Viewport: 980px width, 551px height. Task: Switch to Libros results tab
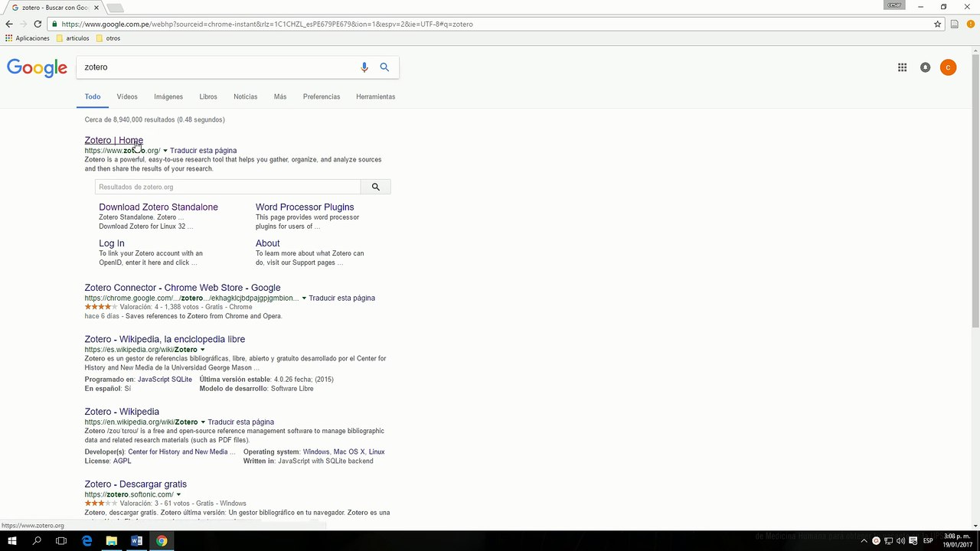click(208, 96)
